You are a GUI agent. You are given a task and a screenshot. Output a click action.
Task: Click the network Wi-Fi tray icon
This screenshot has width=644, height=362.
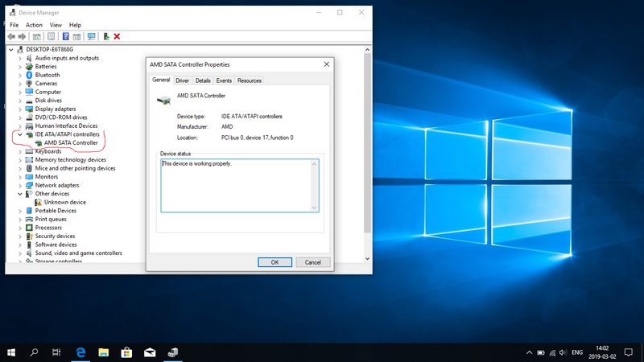coord(552,352)
